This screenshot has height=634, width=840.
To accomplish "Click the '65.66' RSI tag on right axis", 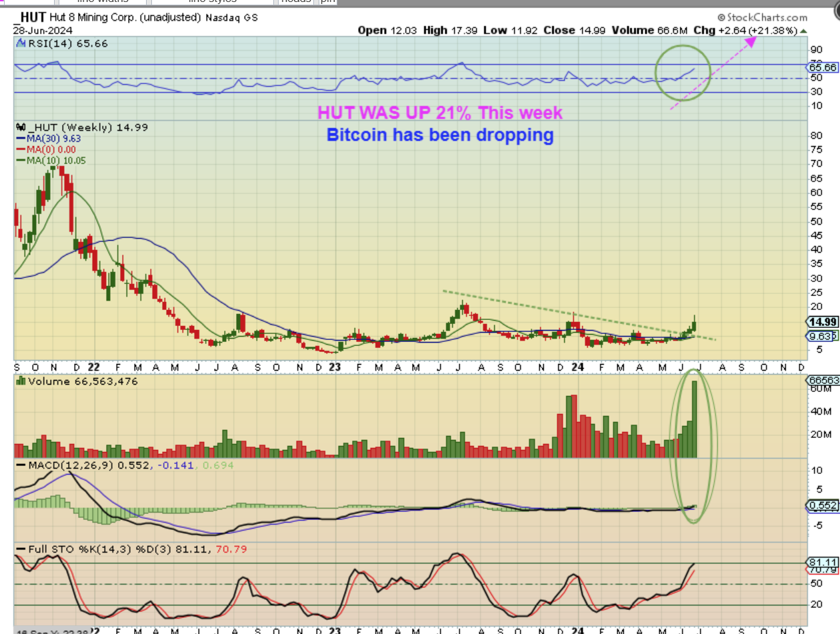I will 821,68.
